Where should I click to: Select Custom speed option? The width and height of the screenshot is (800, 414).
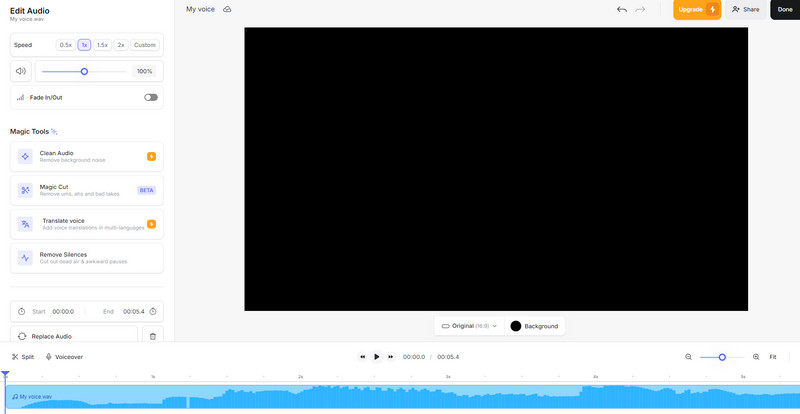[x=145, y=45]
